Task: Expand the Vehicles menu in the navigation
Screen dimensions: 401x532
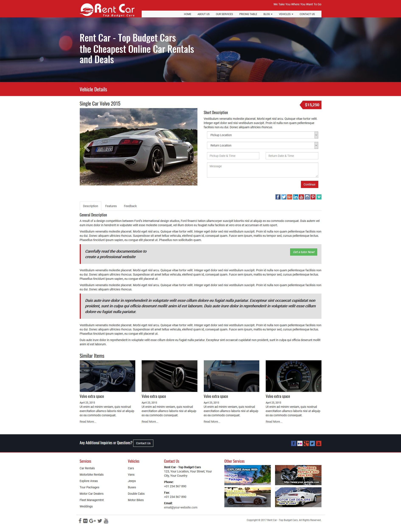Action: [286, 14]
